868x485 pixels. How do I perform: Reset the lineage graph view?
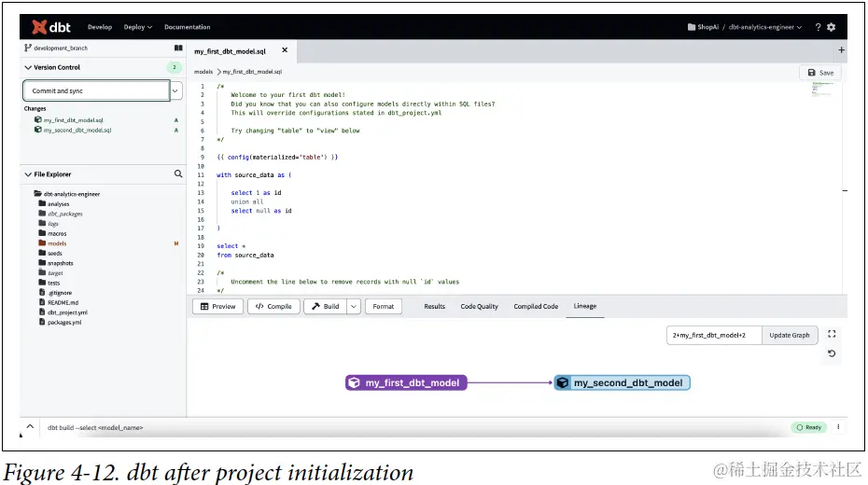(832, 353)
